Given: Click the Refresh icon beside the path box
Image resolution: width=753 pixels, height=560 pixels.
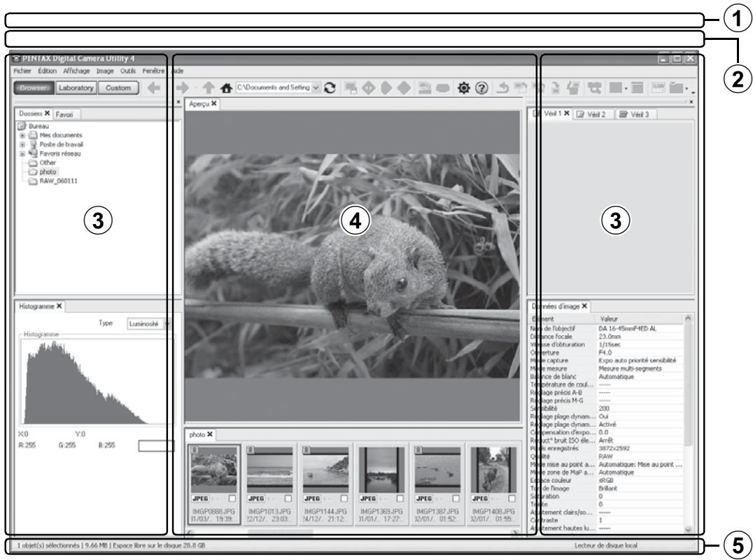Looking at the screenshot, I should click(330, 88).
